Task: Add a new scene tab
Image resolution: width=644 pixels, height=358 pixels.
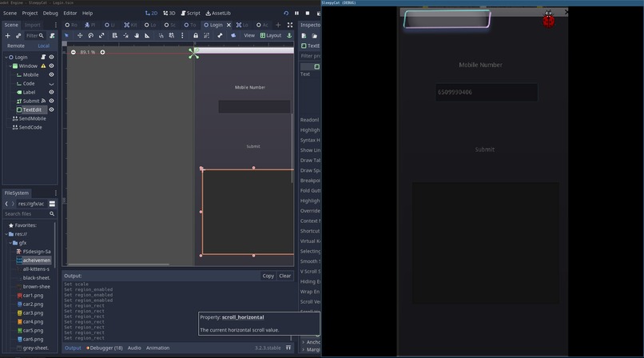Action: pos(278,25)
